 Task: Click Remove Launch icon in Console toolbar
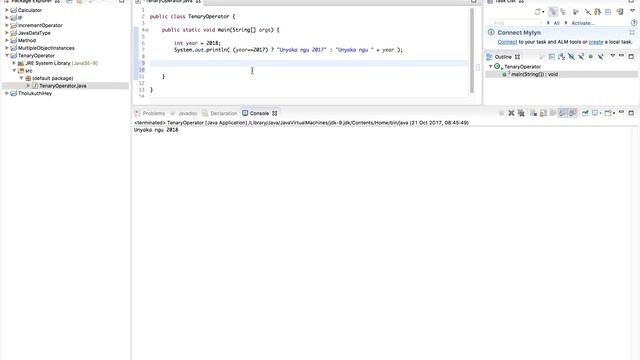click(x=511, y=113)
